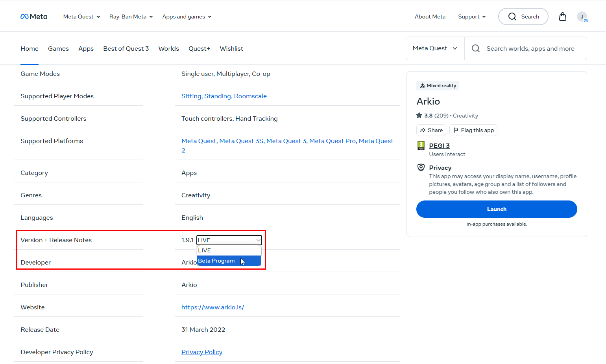The height and width of the screenshot is (364, 606).
Task: Launch the Arkio app
Action: (x=497, y=209)
